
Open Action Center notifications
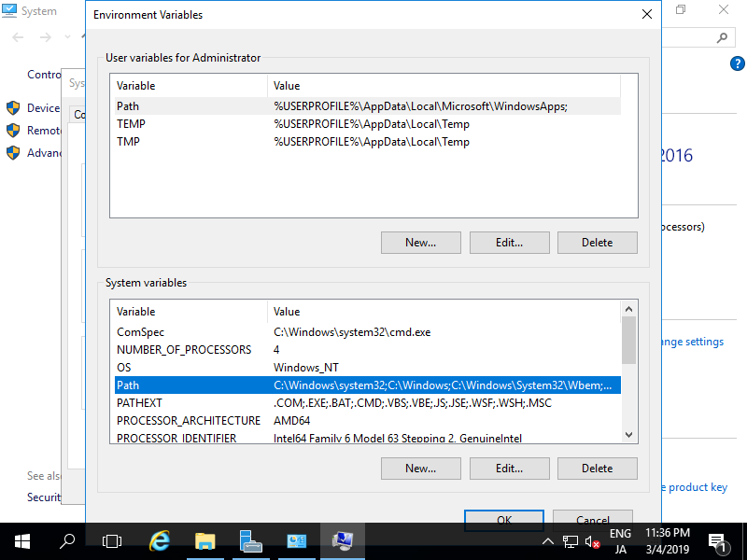click(x=719, y=540)
